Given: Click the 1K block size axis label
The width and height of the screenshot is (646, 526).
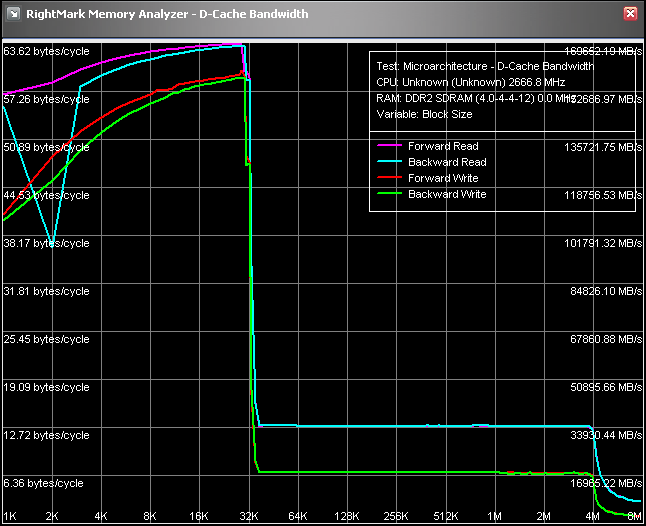Looking at the screenshot, I should (x=10, y=516).
